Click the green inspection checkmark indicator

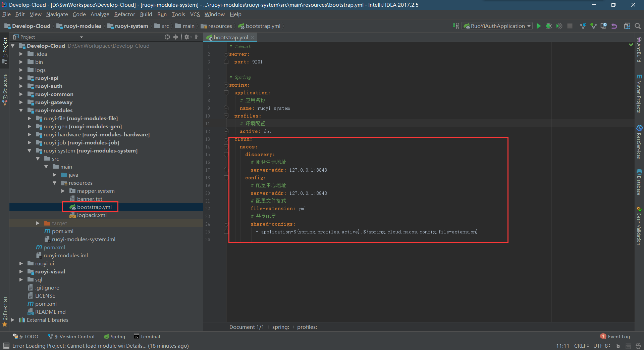pos(631,45)
